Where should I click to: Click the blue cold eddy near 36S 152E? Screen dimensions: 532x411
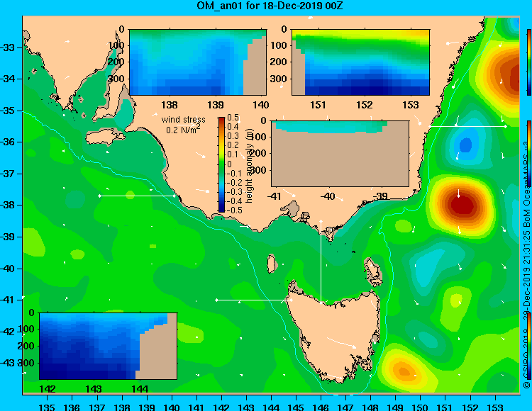465,145
